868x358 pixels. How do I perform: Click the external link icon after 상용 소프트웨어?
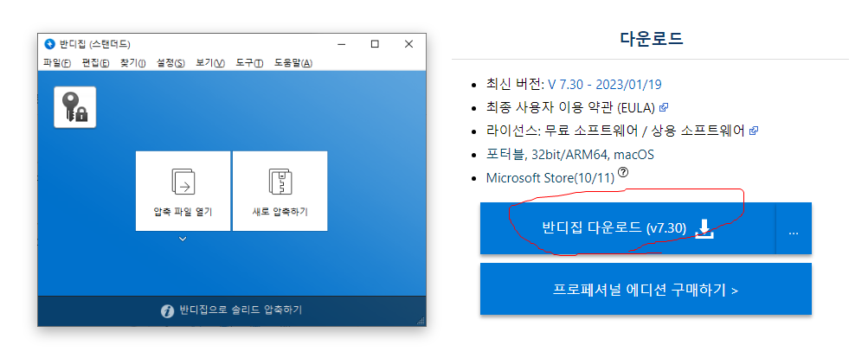tap(753, 131)
